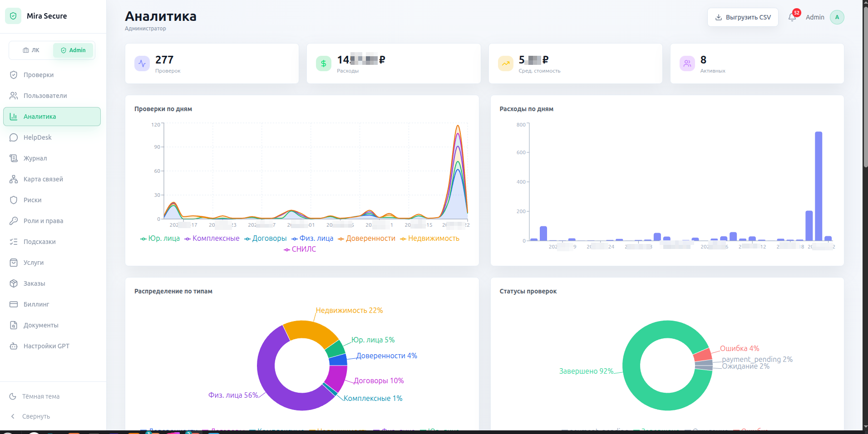
Task: Open Настройки GPT robot icon
Action: tap(14, 346)
